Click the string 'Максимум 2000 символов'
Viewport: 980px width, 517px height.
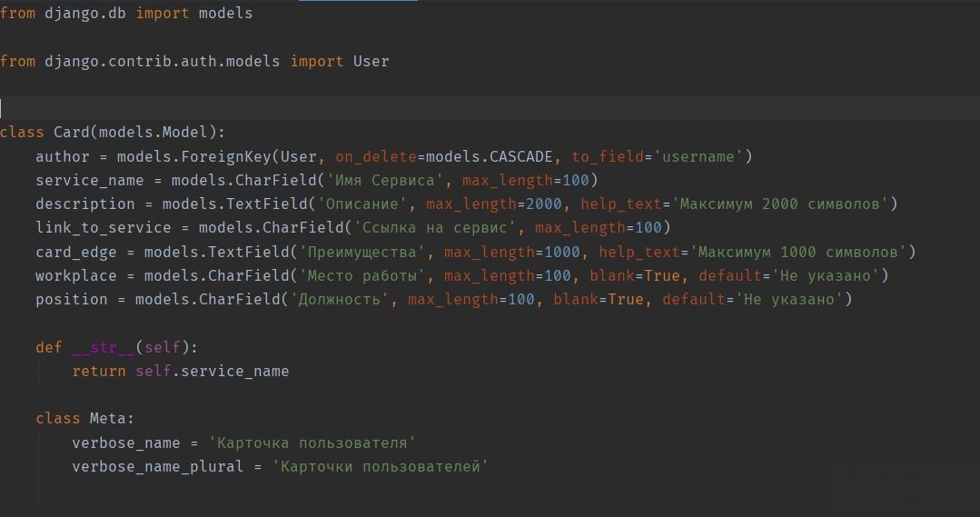pos(780,204)
